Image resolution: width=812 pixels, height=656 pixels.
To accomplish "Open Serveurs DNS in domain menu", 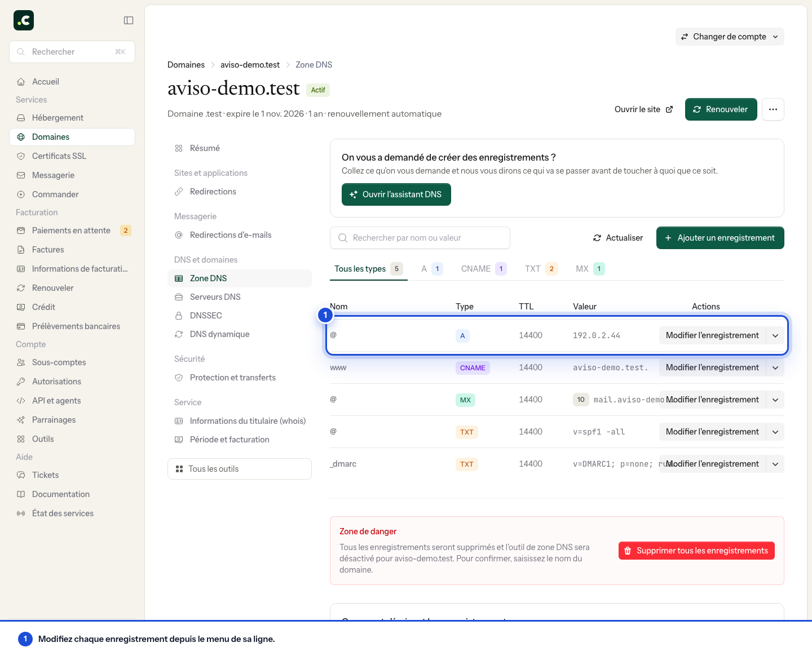I will pos(240,297).
